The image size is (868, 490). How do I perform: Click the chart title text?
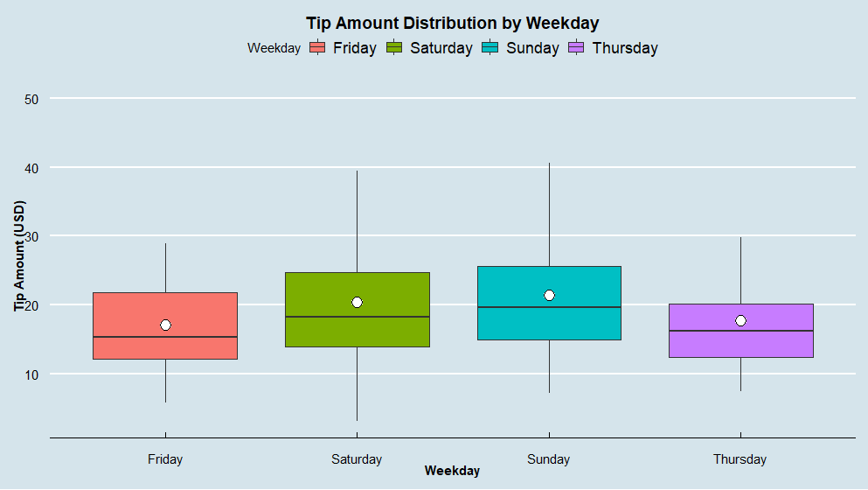pyautogui.click(x=452, y=24)
